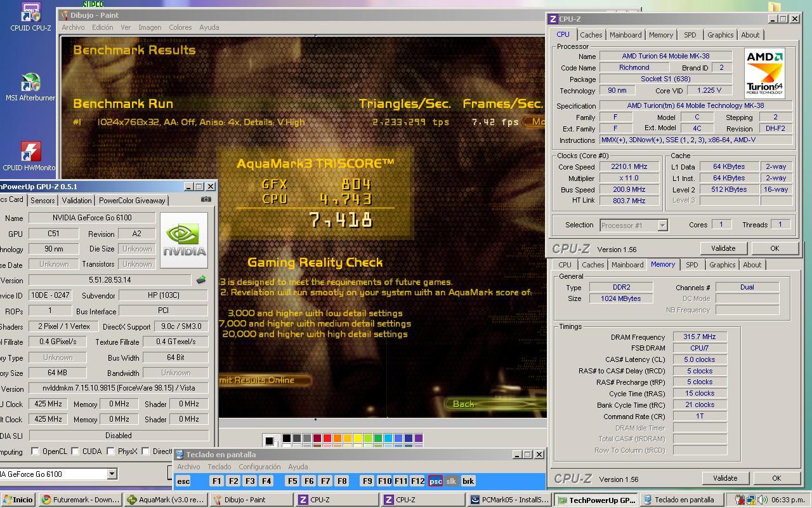Enable the CUDA checkbox in GPU-Z
812x508 pixels.
75,451
